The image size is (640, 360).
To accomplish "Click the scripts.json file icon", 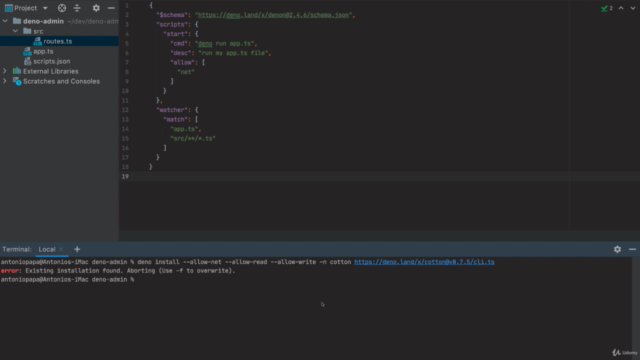I will click(x=28, y=61).
